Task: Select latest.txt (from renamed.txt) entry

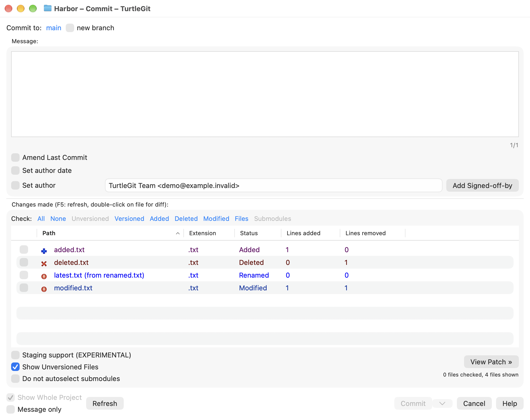Action: click(x=99, y=275)
